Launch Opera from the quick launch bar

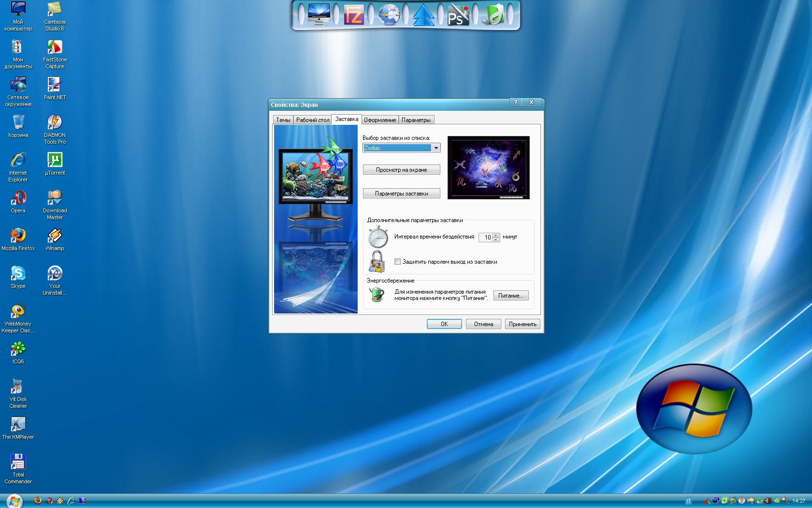49,501
